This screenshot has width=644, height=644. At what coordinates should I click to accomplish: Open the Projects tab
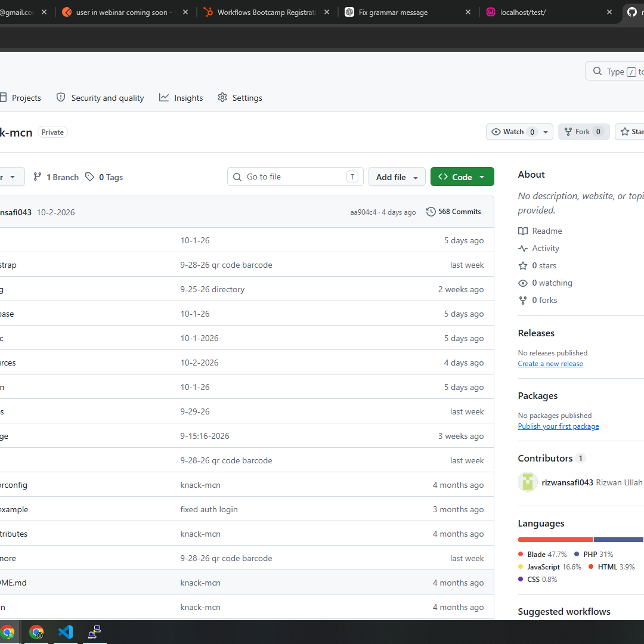(20, 98)
